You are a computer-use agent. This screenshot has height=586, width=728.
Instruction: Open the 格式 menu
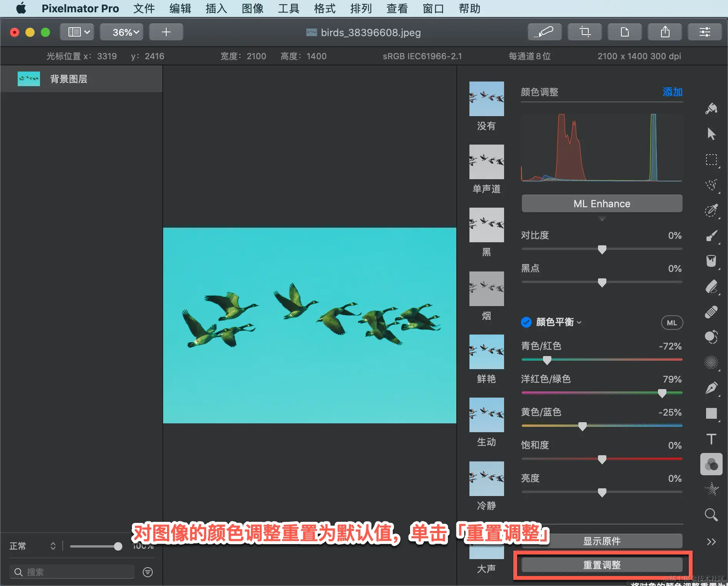pos(325,8)
